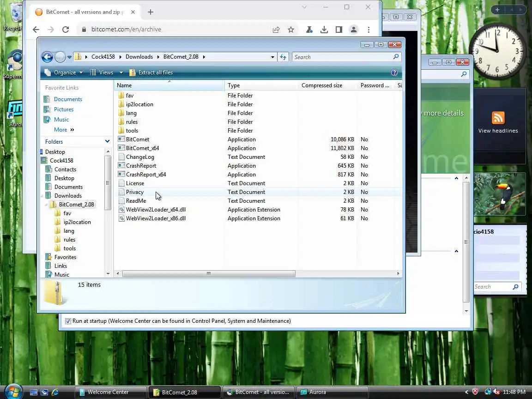Click the Windows Start orb
532x399 pixels.
(13, 392)
